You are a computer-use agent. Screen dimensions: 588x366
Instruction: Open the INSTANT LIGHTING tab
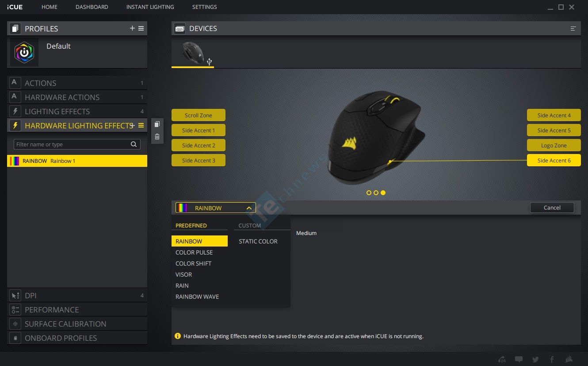click(150, 7)
